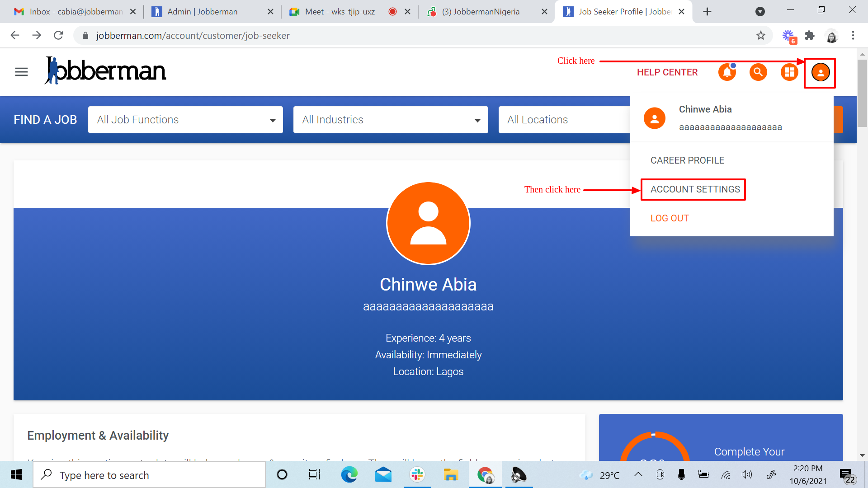Click the orange search magnifier icon
Image resolution: width=868 pixels, height=488 pixels.
pyautogui.click(x=758, y=72)
